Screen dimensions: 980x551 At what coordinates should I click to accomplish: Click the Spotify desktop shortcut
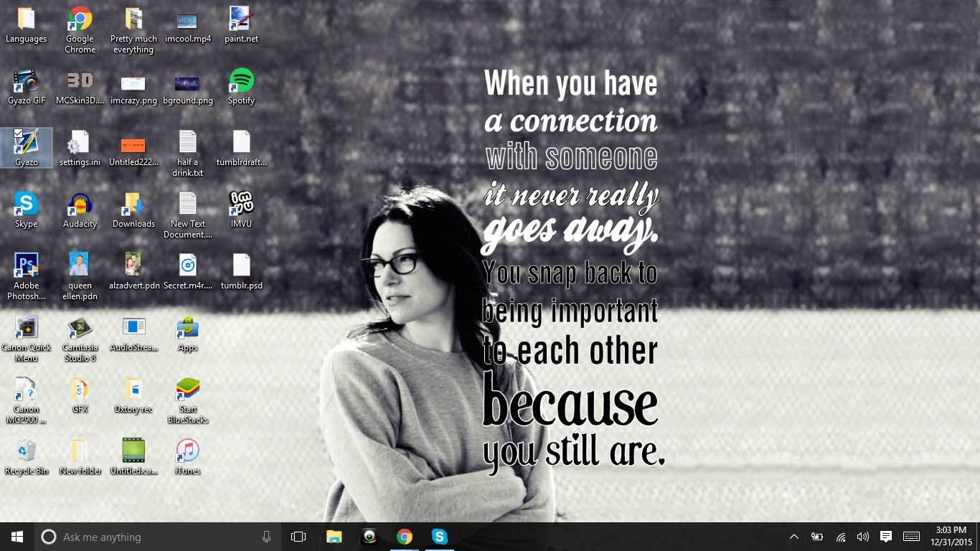coord(241,87)
